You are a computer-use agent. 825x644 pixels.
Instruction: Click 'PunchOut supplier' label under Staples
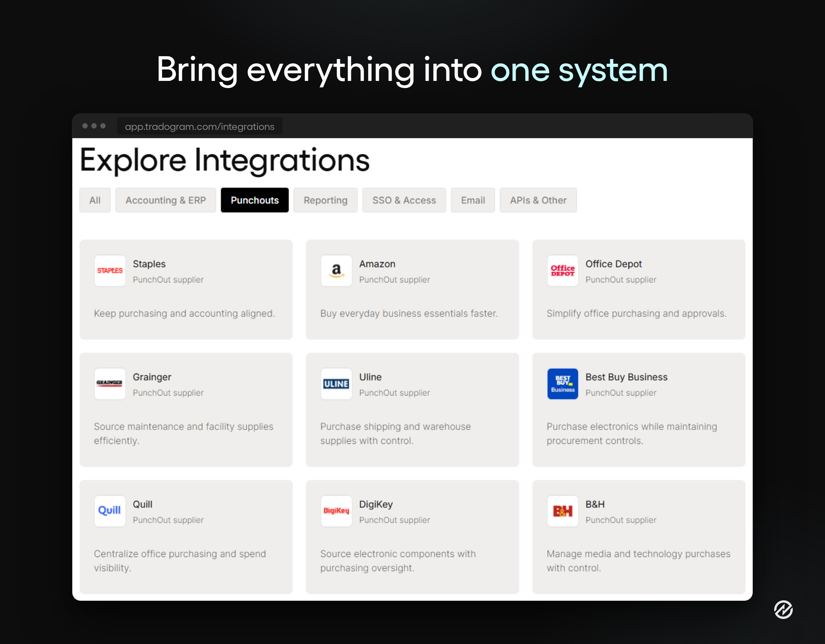click(x=168, y=280)
